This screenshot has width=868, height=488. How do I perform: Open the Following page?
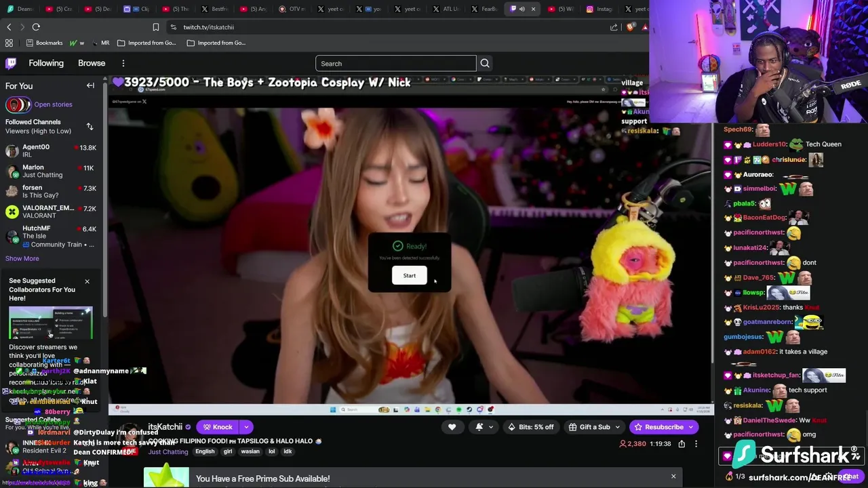(46, 63)
